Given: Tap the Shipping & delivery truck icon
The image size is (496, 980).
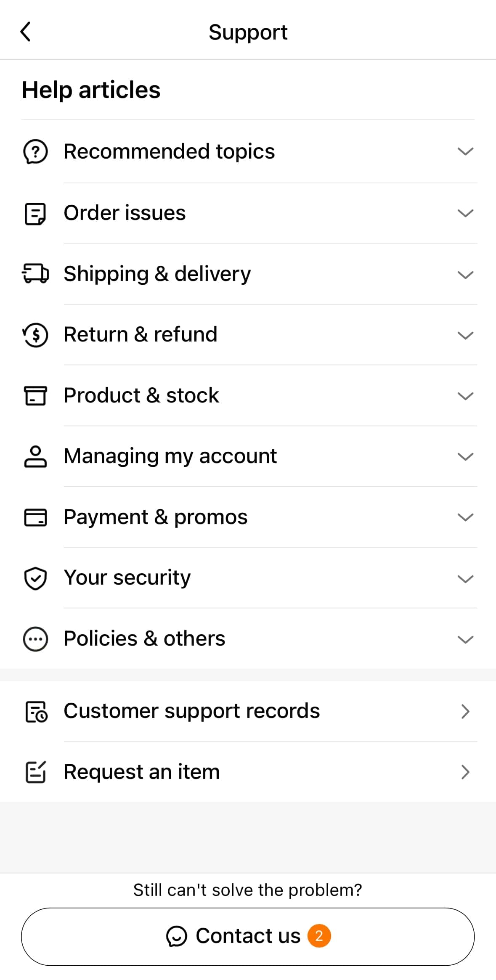Looking at the screenshot, I should [35, 274].
